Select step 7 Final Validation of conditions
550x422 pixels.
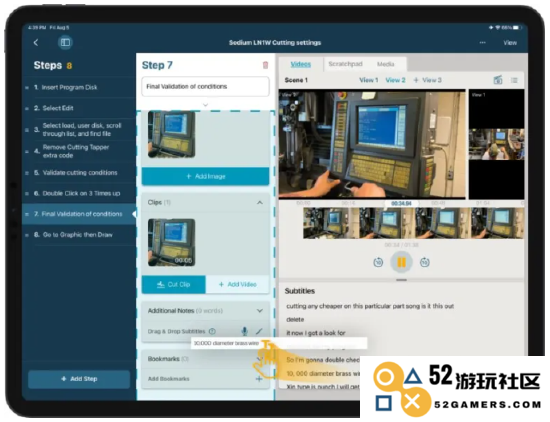[79, 214]
